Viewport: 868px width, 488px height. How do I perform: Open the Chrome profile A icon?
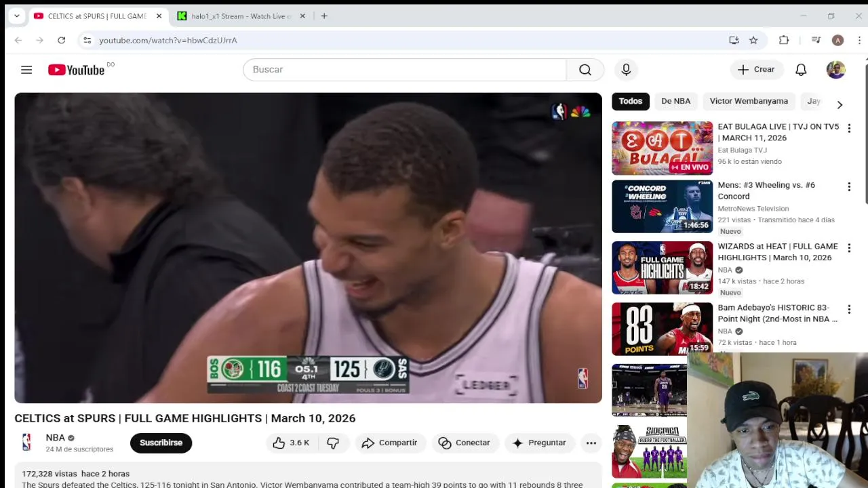tap(837, 40)
